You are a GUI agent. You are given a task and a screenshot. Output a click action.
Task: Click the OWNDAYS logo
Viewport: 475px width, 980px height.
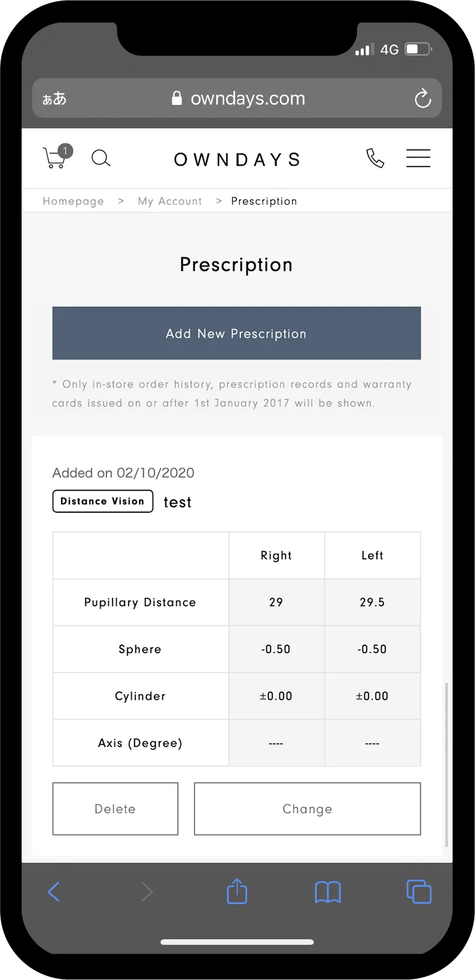(237, 160)
